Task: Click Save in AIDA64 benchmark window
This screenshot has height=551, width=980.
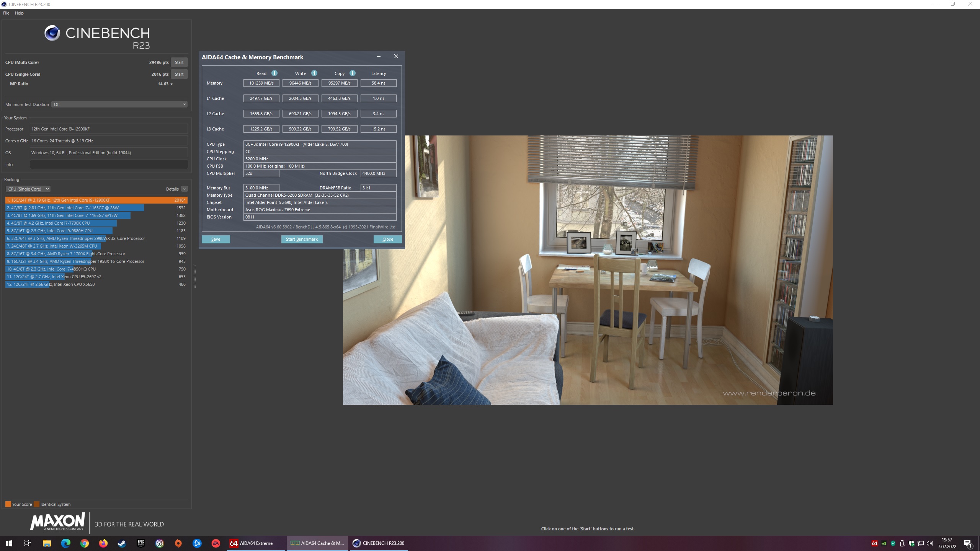Action: point(216,239)
